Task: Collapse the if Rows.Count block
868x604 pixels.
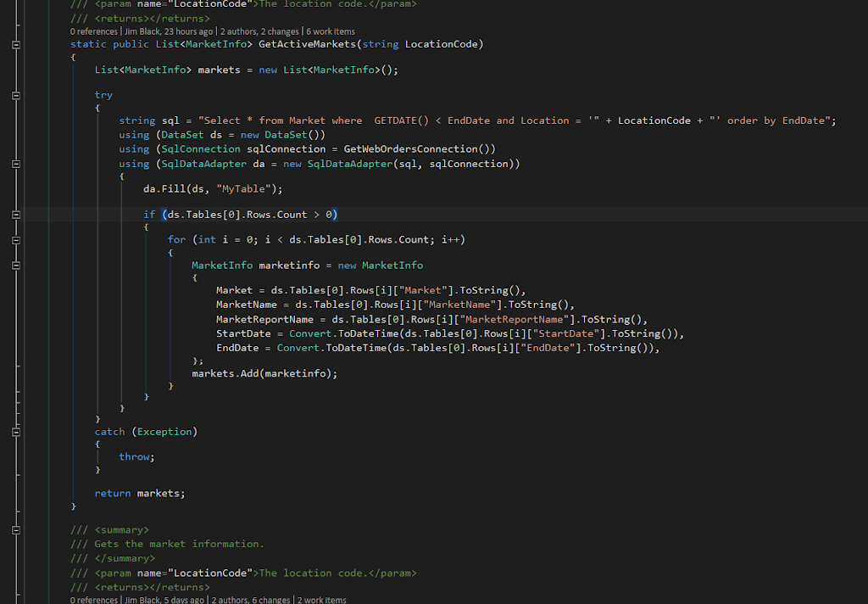Action: click(x=16, y=215)
